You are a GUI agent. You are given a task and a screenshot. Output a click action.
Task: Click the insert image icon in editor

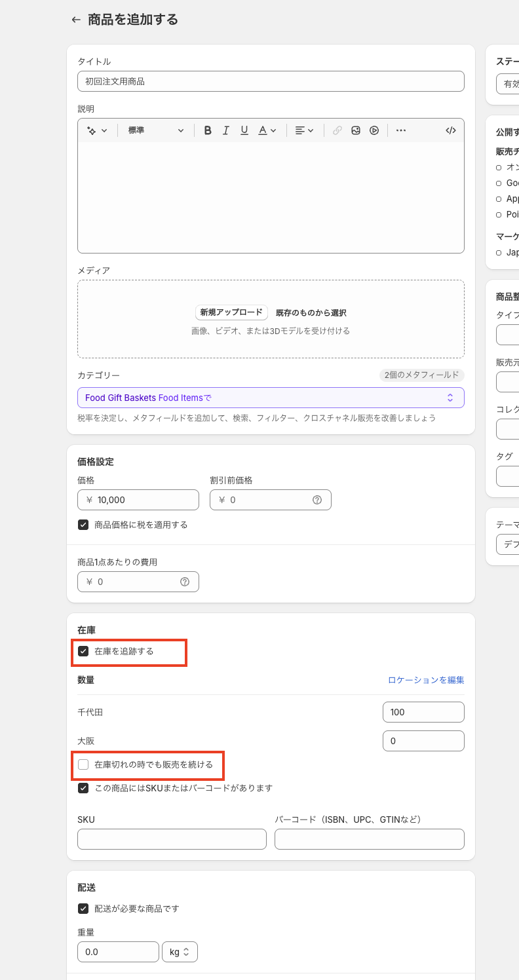[356, 130]
